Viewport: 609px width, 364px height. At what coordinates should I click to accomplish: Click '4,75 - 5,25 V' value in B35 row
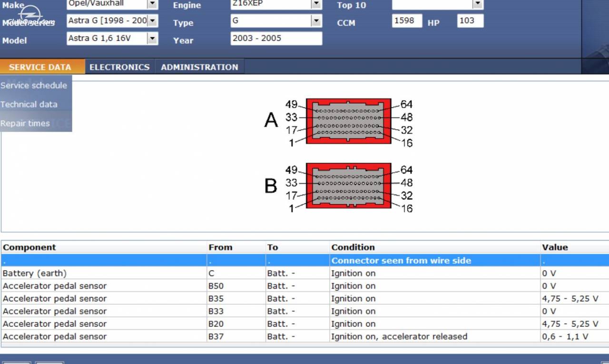point(570,299)
